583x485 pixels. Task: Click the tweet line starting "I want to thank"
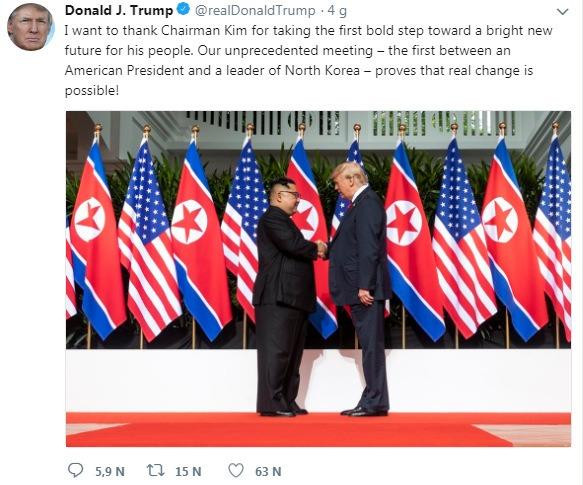click(x=308, y=30)
